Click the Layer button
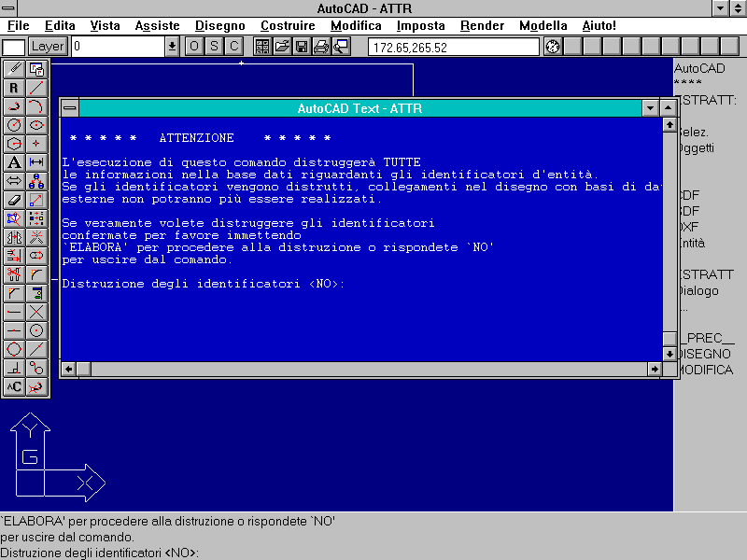The width and height of the screenshot is (747, 560). 48,47
